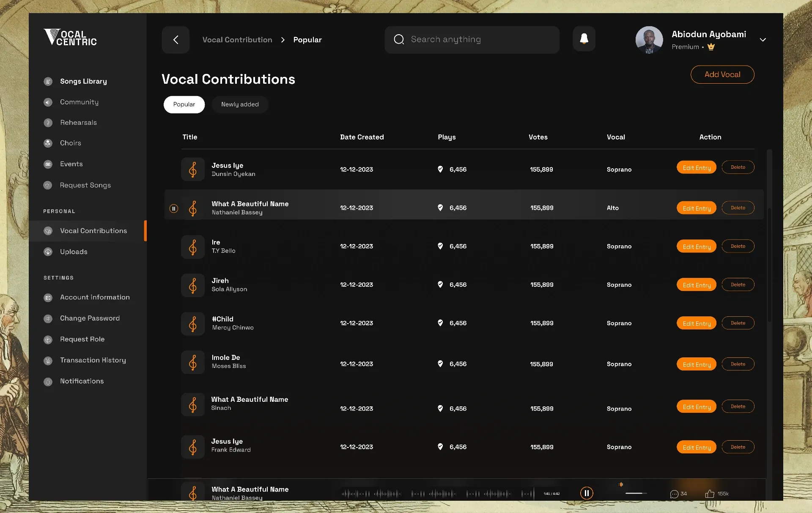
Task: Click Rehearsals sidebar icon
Action: tap(48, 123)
